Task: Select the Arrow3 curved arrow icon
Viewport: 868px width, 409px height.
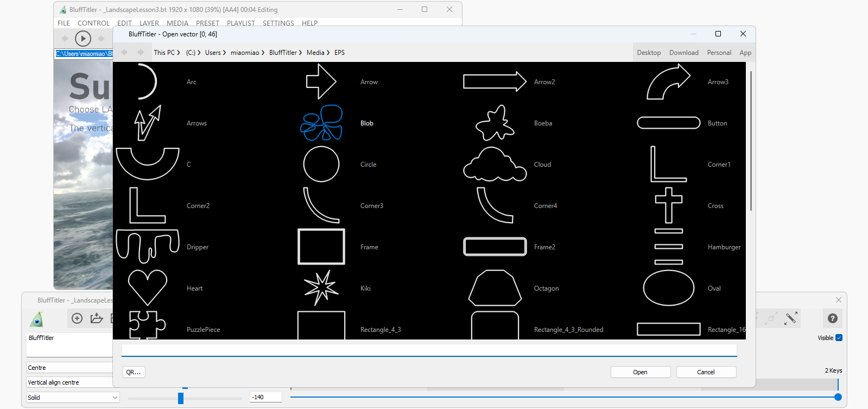Action: [x=668, y=82]
